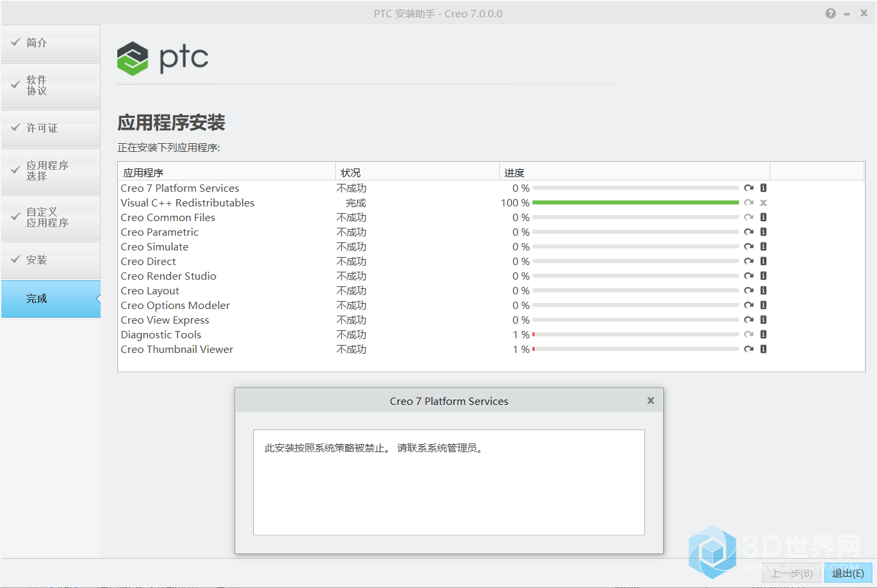This screenshot has height=588, width=877.
Task: Retry installing Creo Thumbnail Viewer
Action: point(748,349)
